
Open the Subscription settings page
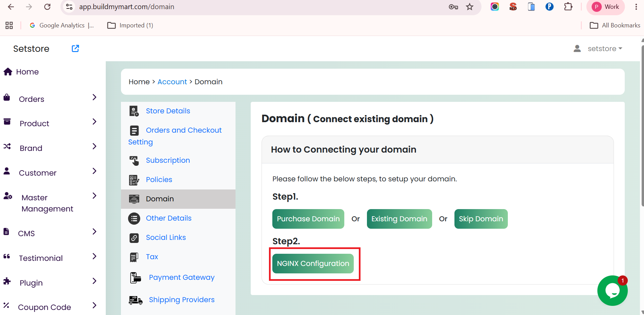(168, 160)
